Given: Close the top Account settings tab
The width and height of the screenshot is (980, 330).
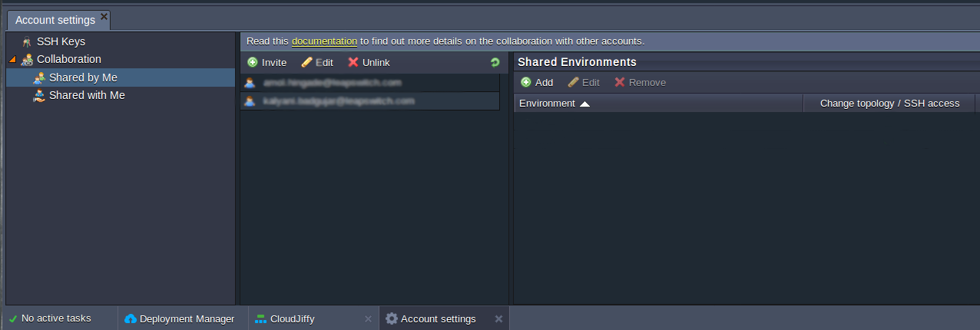Looking at the screenshot, I should pos(104,16).
